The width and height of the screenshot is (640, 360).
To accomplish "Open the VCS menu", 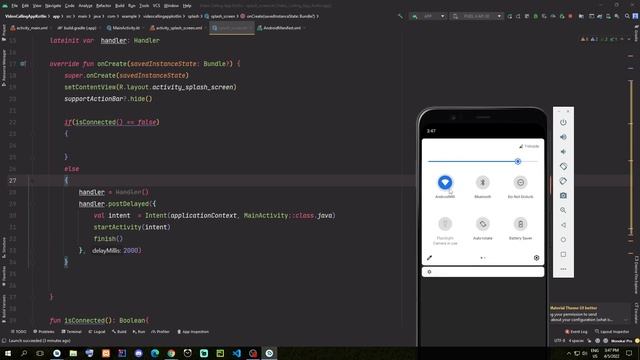I will click(x=157, y=6).
